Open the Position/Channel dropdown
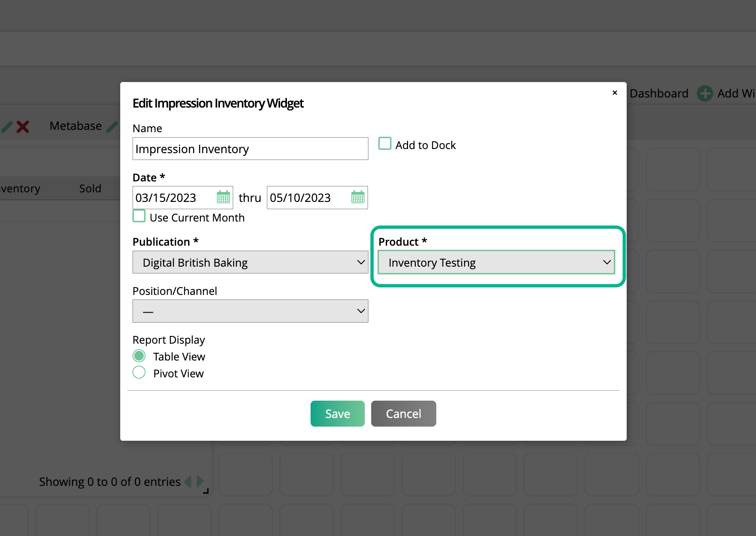 (250, 311)
